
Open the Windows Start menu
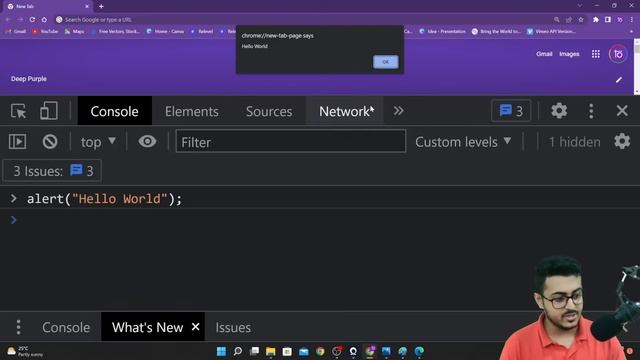click(221, 351)
